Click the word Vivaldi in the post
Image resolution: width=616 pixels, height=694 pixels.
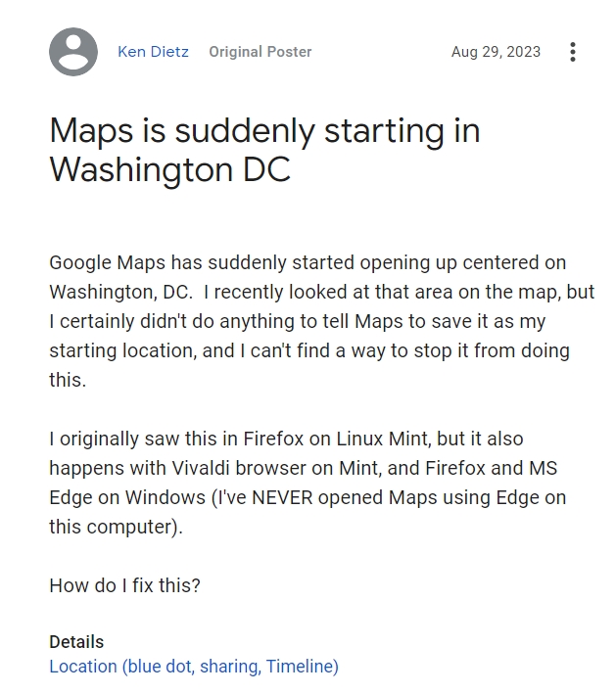point(201,468)
